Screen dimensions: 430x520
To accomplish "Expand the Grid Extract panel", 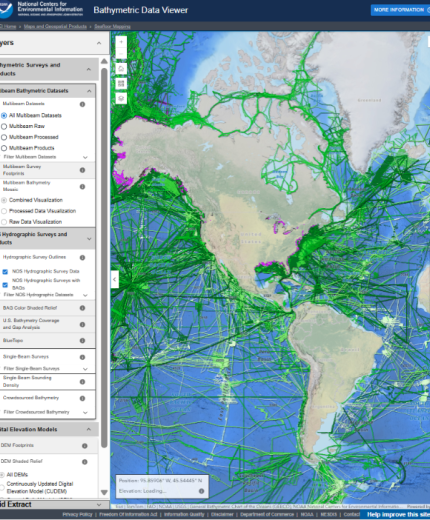I will point(99,505).
